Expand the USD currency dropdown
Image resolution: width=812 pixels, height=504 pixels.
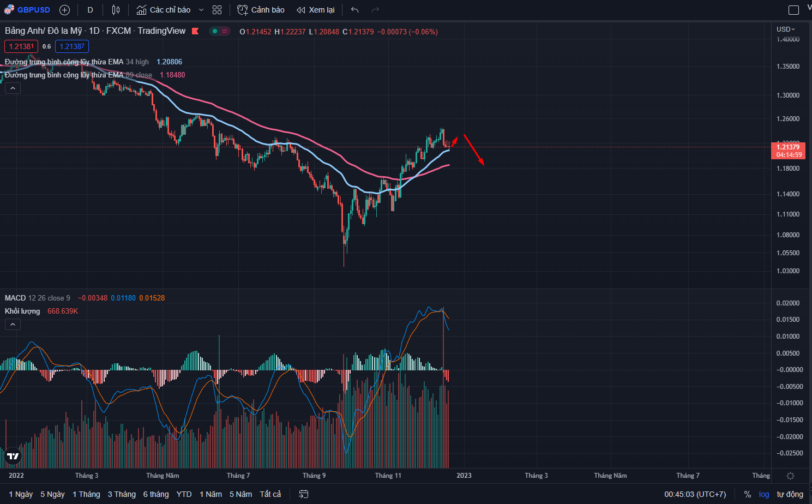pyautogui.click(x=786, y=29)
